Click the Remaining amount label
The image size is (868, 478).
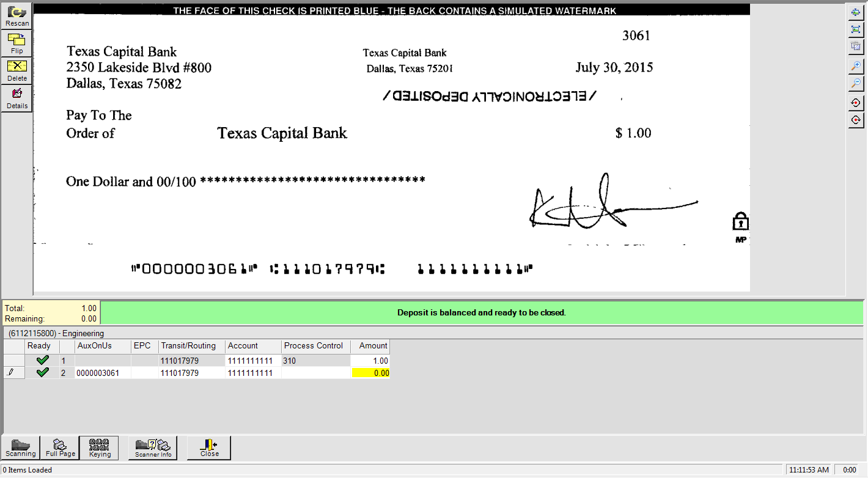(24, 318)
